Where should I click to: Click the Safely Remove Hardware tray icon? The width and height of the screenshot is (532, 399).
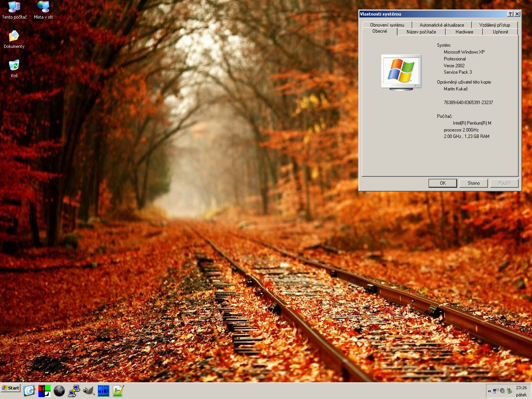509,391
